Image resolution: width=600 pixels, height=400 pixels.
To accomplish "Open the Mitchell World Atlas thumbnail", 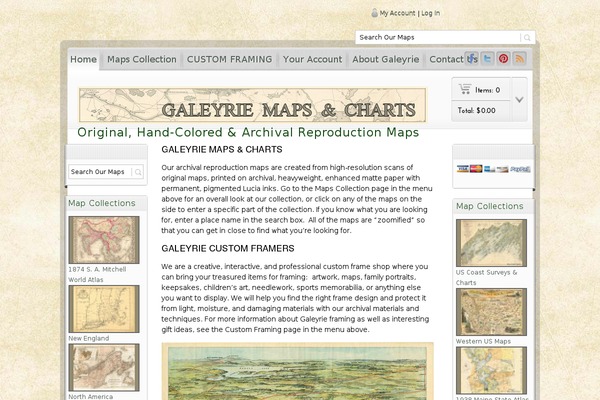I will point(104,240).
